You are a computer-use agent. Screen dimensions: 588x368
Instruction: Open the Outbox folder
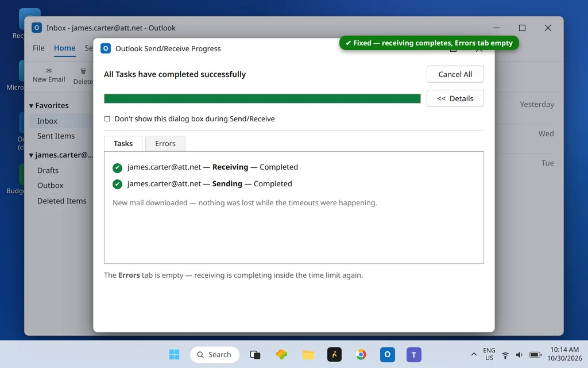coord(51,186)
